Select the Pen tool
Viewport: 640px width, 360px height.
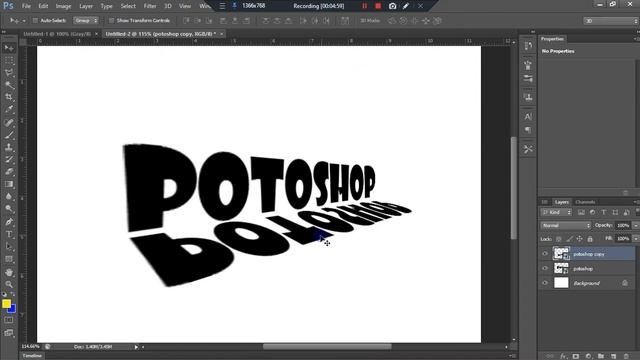(x=9, y=222)
